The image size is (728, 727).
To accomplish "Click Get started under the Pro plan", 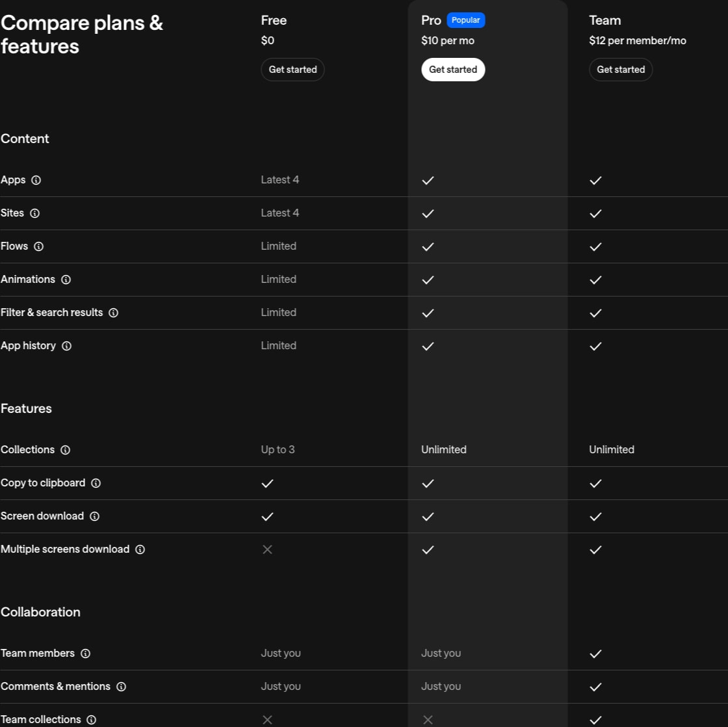I will pyautogui.click(x=452, y=70).
